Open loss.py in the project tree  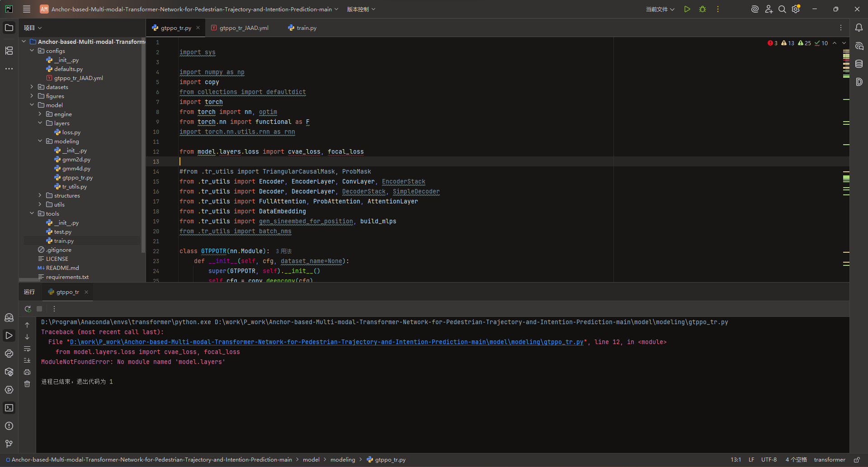tap(71, 132)
